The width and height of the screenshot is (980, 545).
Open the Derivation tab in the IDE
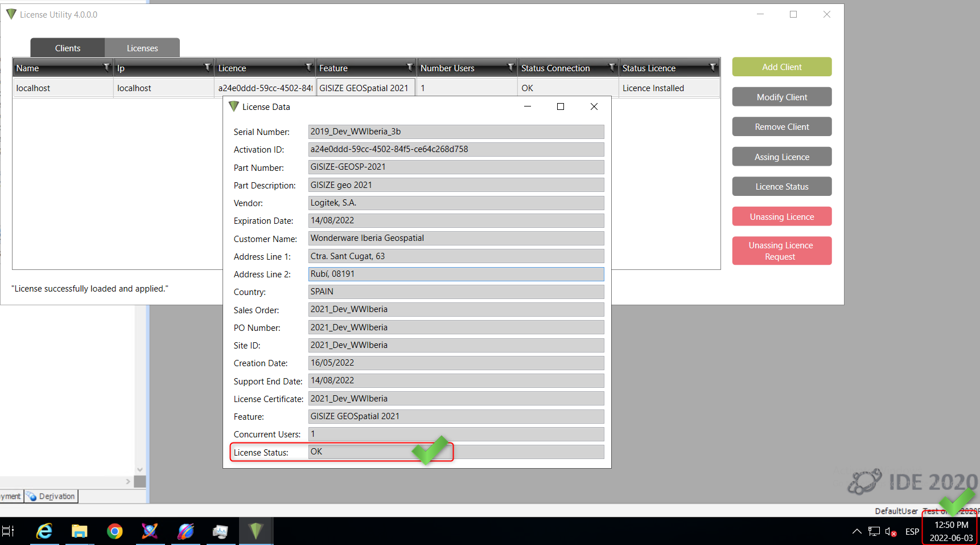51,496
